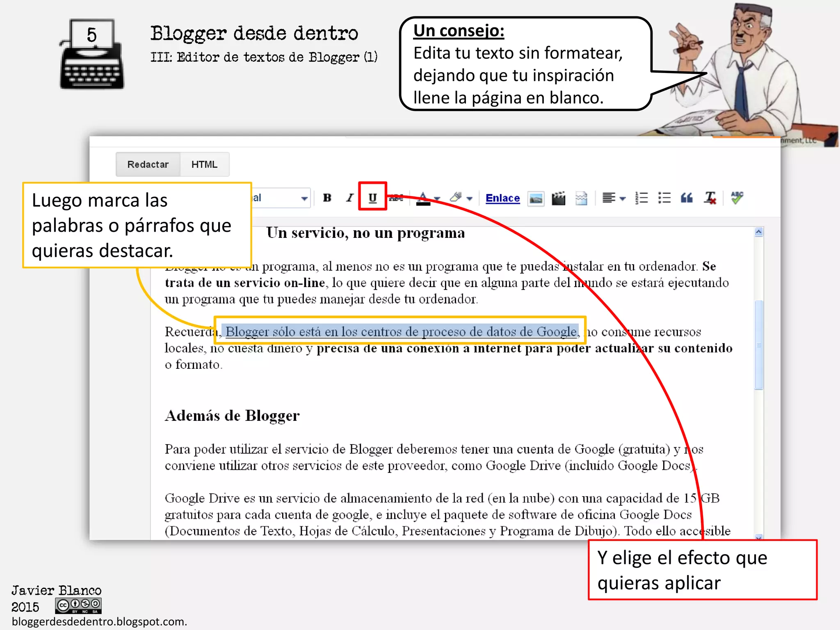Screen dimensions: 840x630
Task: Switch to HTML editing tab
Action: [204, 164]
